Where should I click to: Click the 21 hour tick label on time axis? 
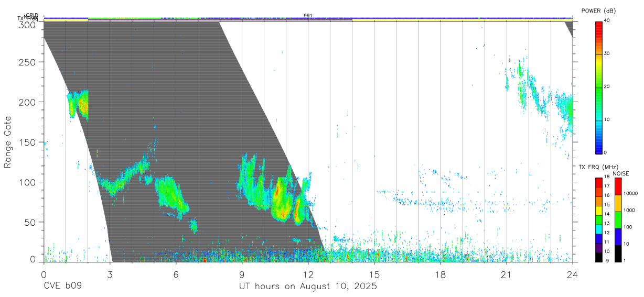point(506,275)
